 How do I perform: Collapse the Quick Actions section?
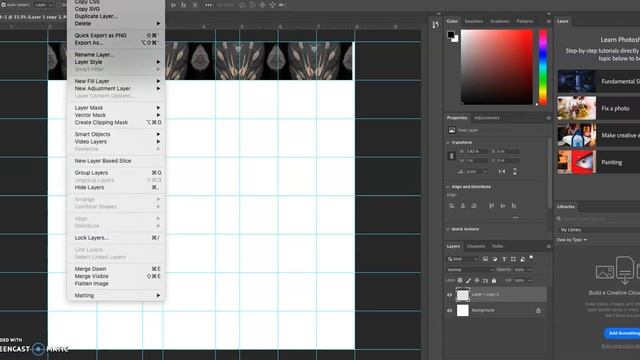click(x=448, y=229)
